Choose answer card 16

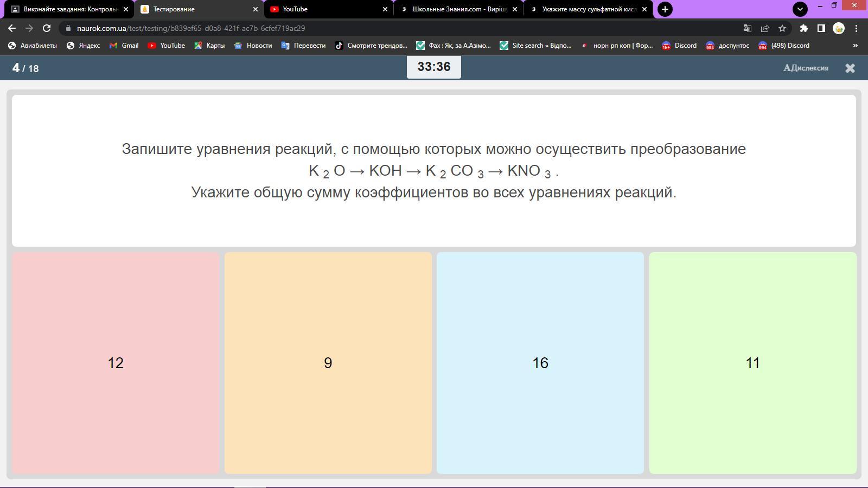(x=540, y=363)
